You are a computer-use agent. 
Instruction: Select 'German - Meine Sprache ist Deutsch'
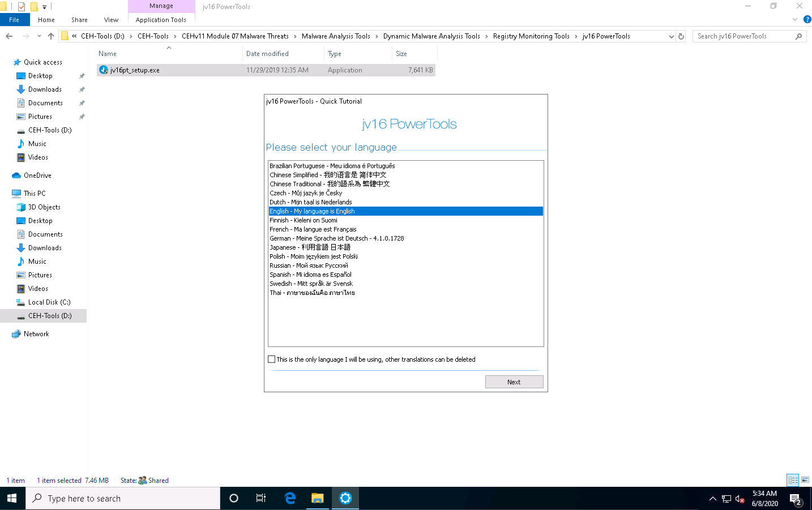coord(405,238)
